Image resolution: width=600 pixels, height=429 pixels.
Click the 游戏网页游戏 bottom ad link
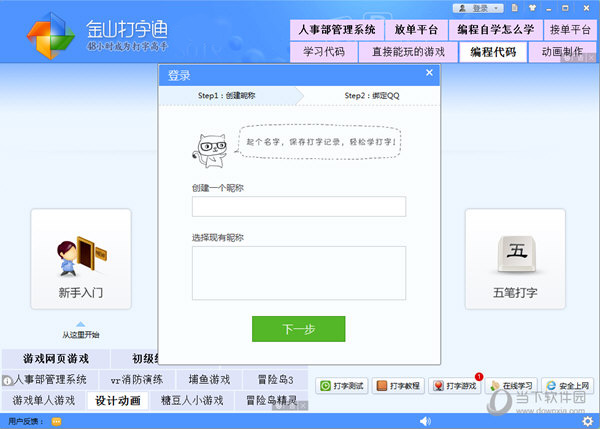click(56, 359)
